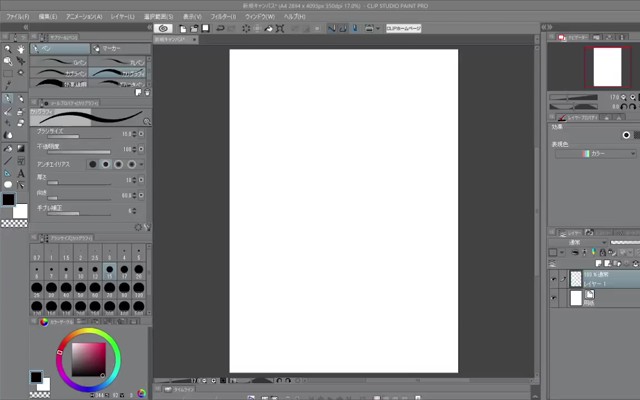Open opacity dynamics button
This screenshot has height=400, width=640.
tap(141, 149)
